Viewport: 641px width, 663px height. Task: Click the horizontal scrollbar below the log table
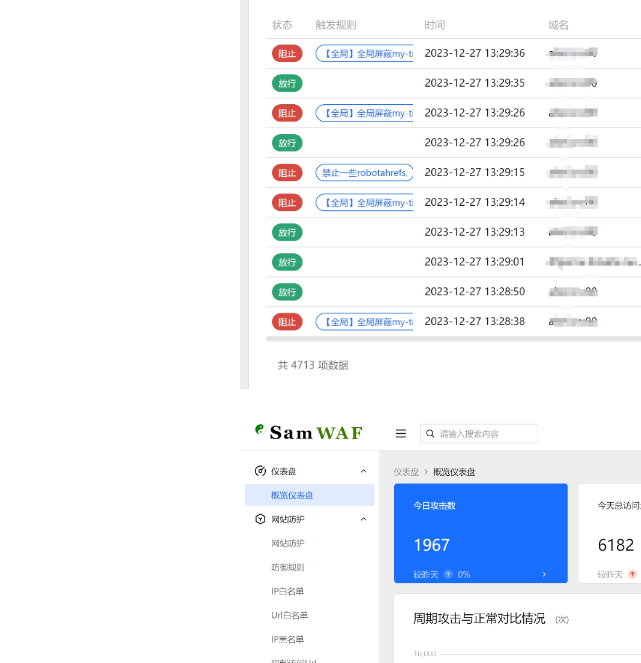tap(450, 339)
